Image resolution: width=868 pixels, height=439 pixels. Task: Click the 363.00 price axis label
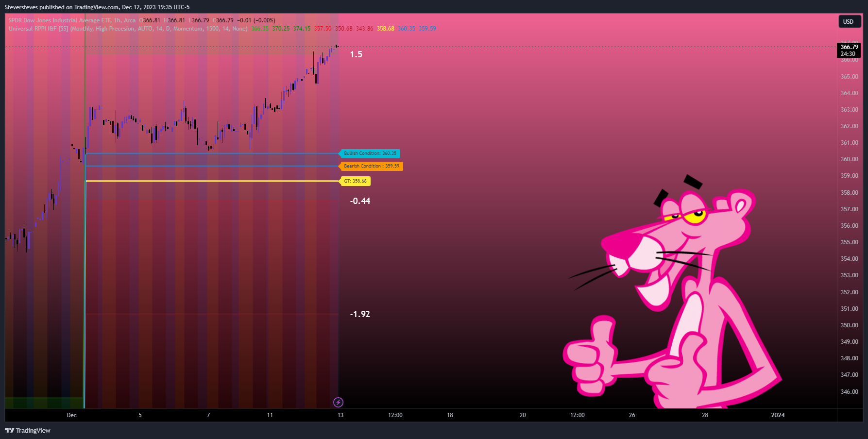849,110
